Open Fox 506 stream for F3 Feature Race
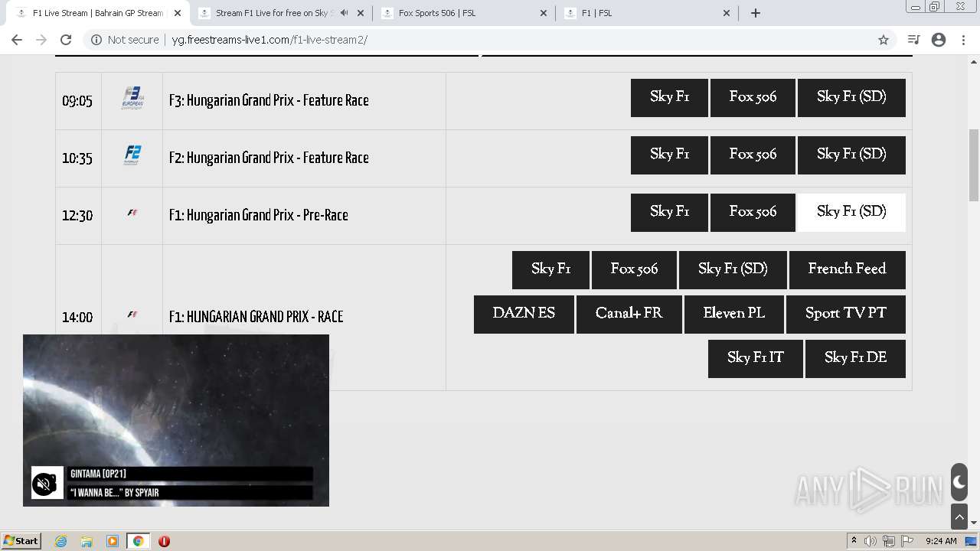 coord(753,98)
